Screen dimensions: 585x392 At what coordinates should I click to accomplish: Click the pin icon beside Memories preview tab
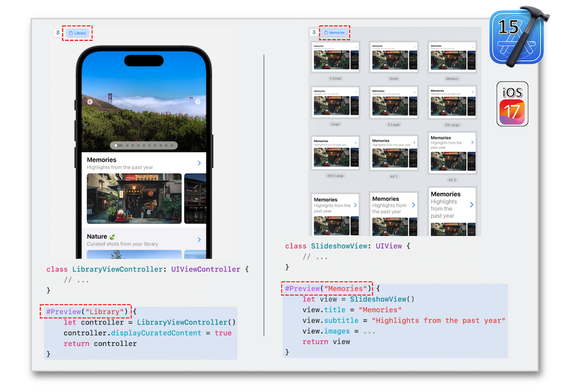coord(314,32)
